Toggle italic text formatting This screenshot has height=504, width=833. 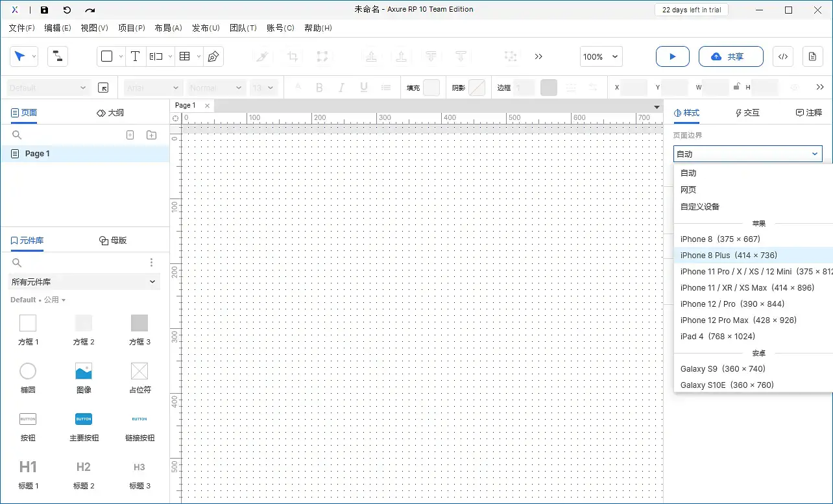[341, 87]
